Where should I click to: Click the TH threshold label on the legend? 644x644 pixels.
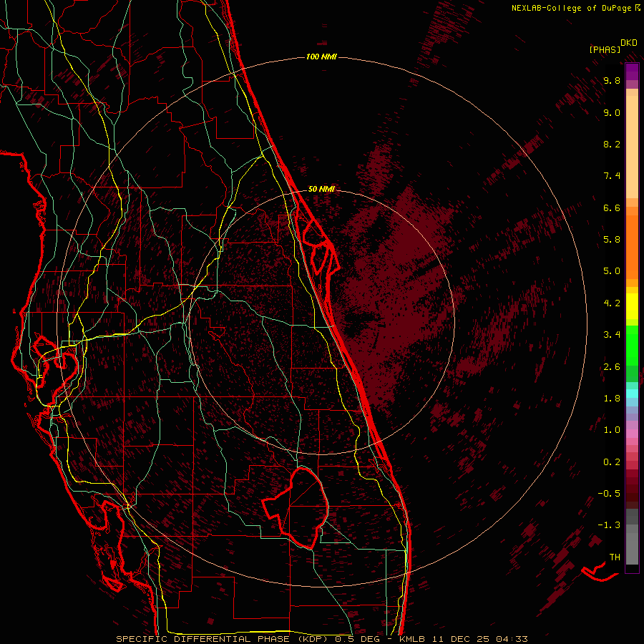(x=615, y=557)
